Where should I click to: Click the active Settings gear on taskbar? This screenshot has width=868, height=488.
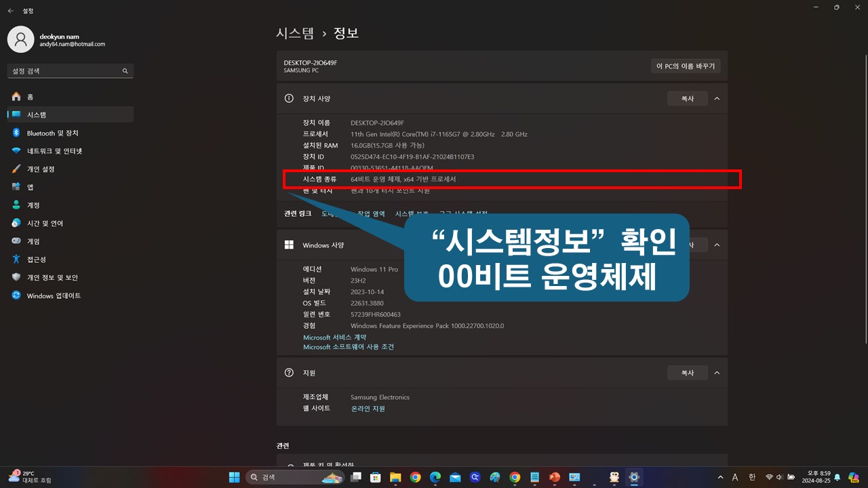(x=634, y=477)
